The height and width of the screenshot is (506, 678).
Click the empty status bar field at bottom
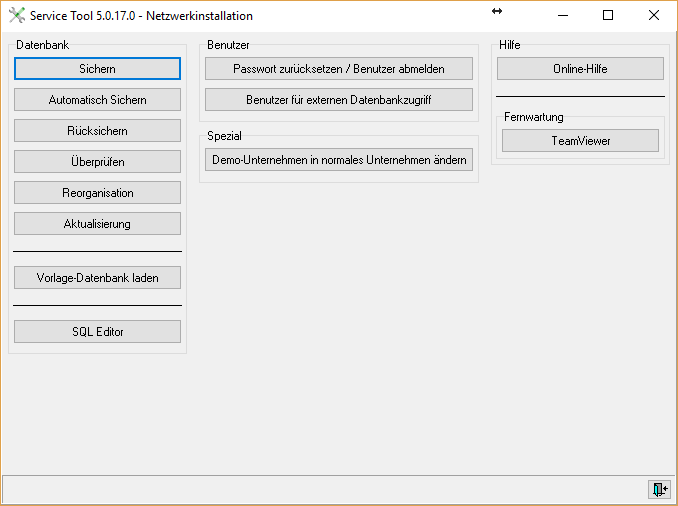pyautogui.click(x=320, y=489)
